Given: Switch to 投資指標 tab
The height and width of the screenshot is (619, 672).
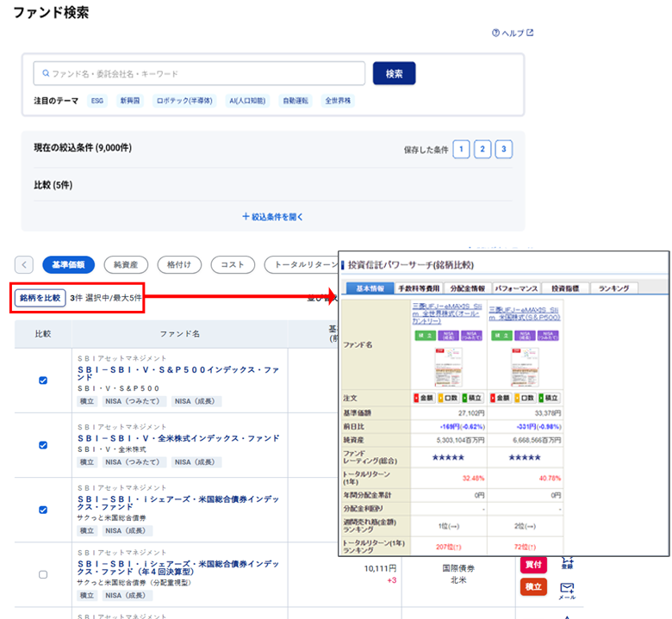Looking at the screenshot, I should pos(565,288).
